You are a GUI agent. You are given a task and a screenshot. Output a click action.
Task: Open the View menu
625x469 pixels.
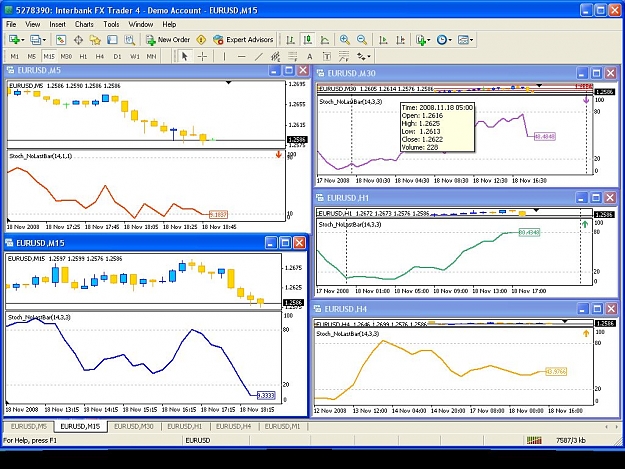tap(33, 24)
